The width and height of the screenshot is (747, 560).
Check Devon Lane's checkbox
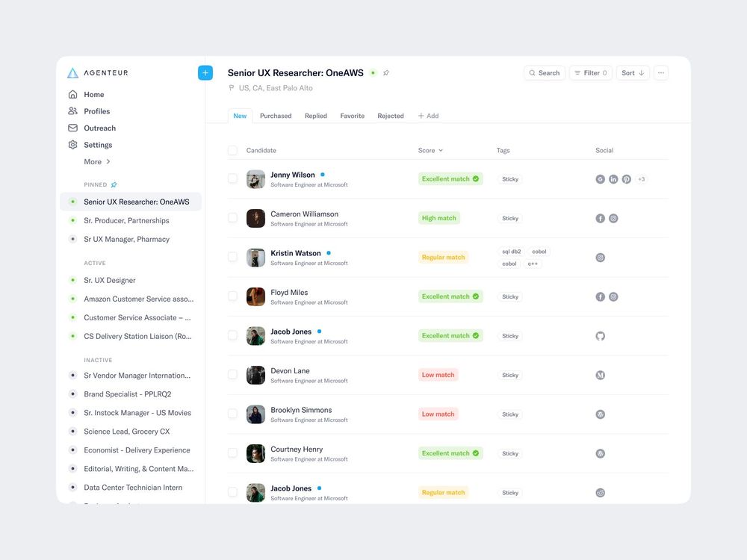click(232, 374)
